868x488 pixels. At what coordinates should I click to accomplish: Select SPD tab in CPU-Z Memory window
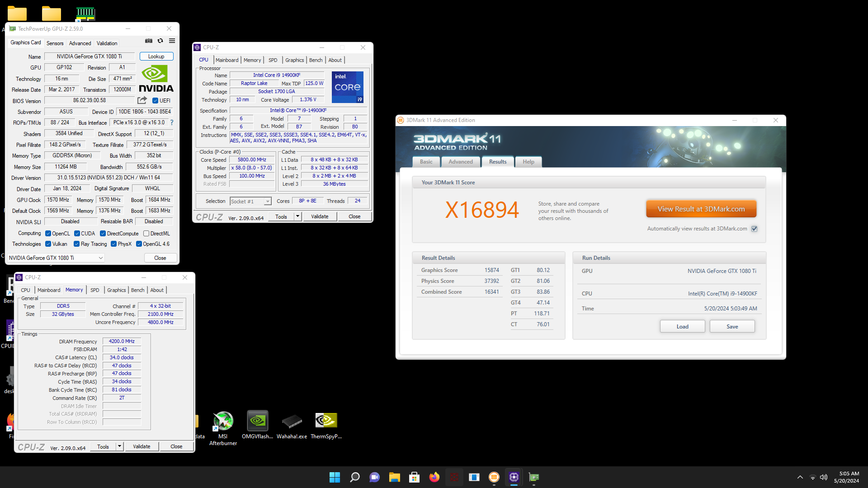tap(94, 290)
